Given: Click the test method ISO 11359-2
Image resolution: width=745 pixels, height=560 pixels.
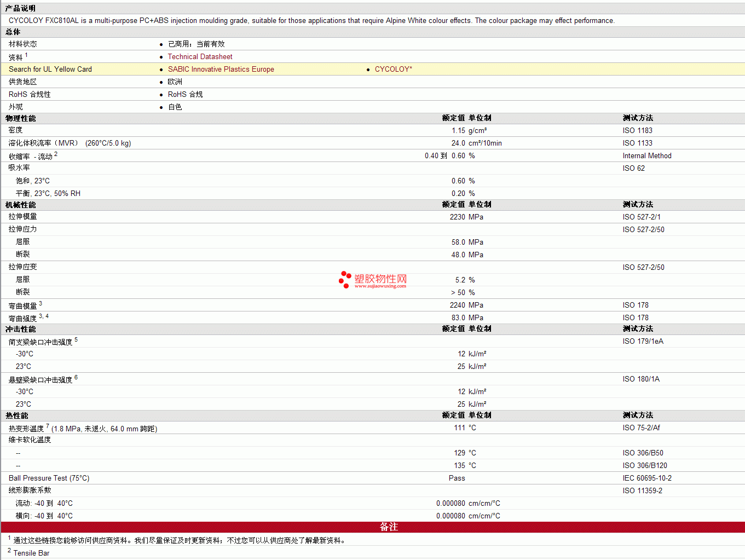Looking at the screenshot, I should [x=642, y=491].
